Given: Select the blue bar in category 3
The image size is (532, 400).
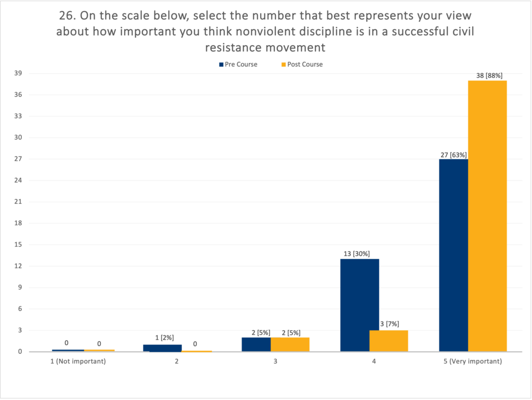Looking at the screenshot, I should (256, 344).
